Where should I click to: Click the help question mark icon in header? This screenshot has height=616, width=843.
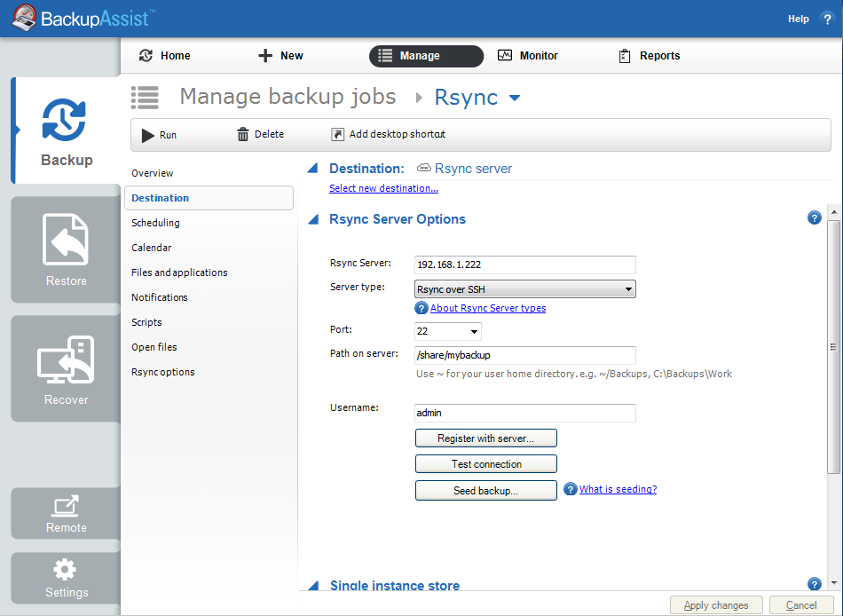(827, 19)
